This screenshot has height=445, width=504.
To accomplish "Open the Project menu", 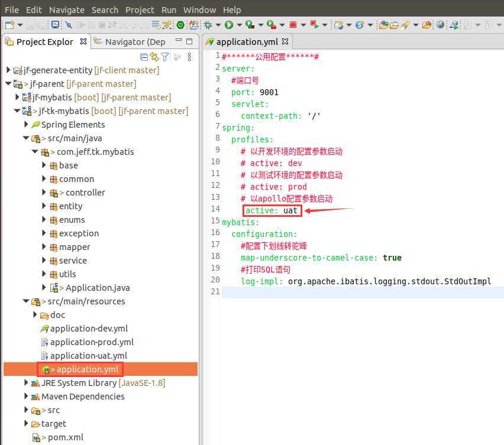I will (x=140, y=10).
